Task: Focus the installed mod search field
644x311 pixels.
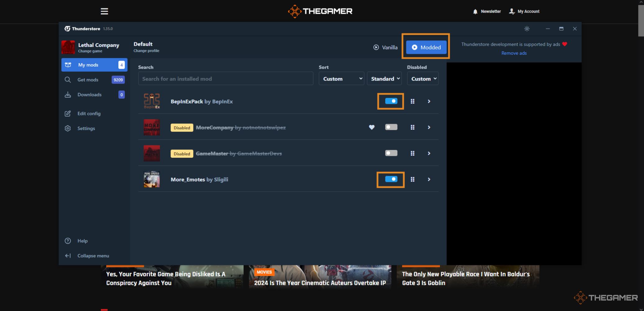Action: pyautogui.click(x=226, y=79)
